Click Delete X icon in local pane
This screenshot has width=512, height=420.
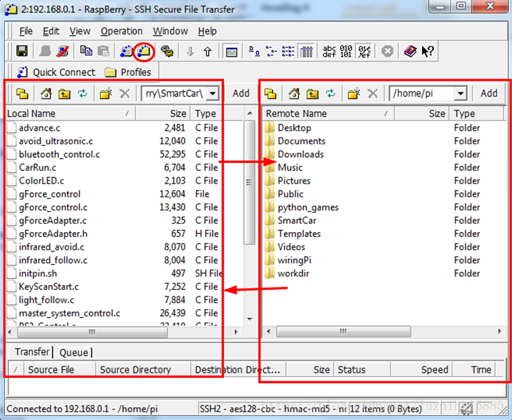click(124, 94)
